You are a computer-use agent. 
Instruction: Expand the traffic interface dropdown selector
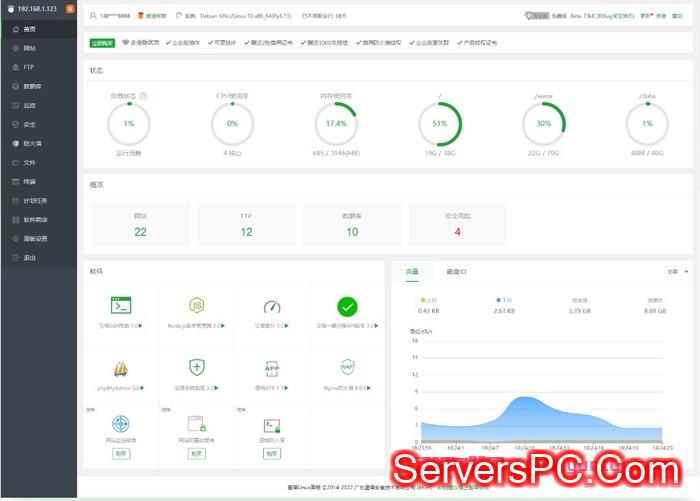(677, 271)
